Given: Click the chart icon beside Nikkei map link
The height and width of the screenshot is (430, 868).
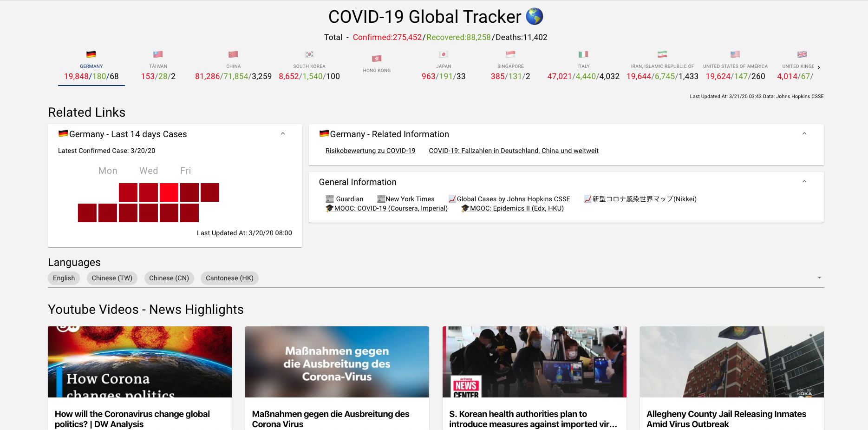Looking at the screenshot, I should point(588,199).
